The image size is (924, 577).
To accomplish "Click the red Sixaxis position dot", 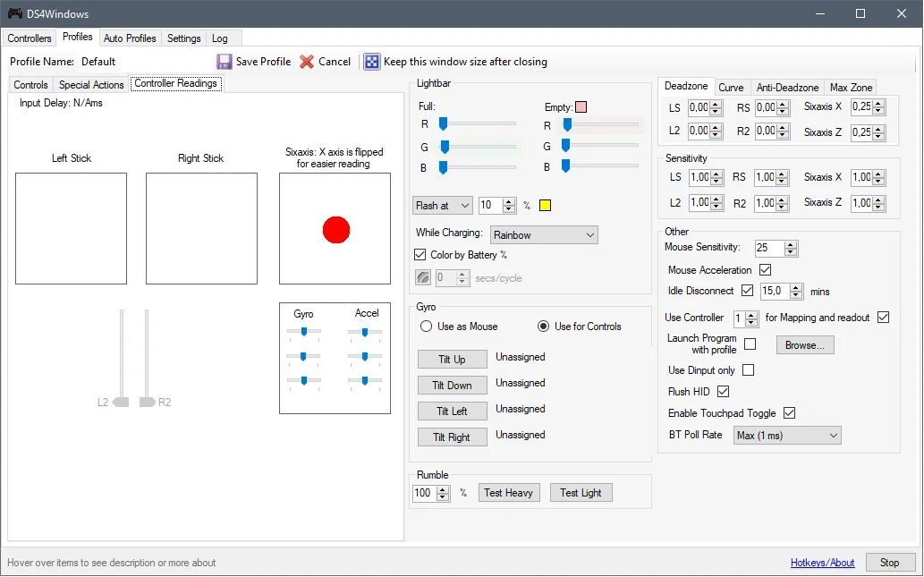I will (x=336, y=230).
